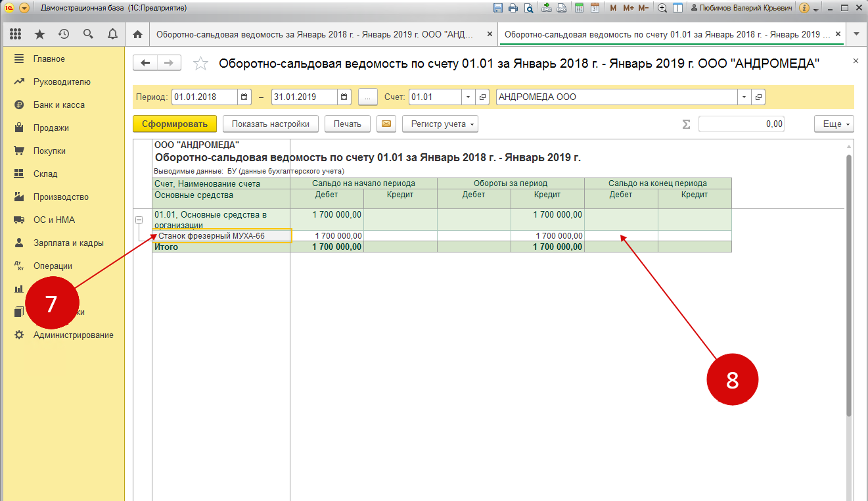Click the 'Станок фрезерный МУХА-66' row cell
The width and height of the screenshot is (868, 501).
pos(222,235)
